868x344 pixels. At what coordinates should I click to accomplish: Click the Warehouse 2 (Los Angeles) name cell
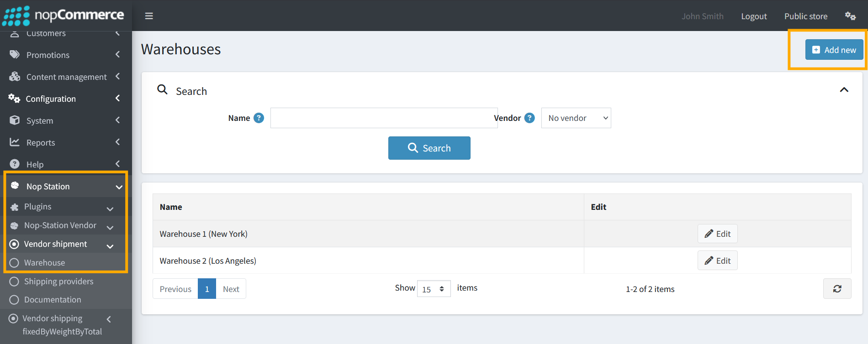[x=368, y=261]
